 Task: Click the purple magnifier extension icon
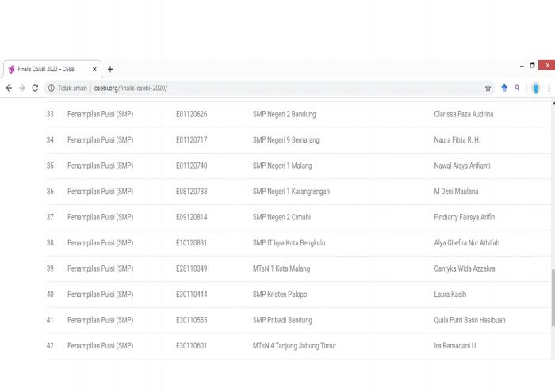(x=517, y=88)
